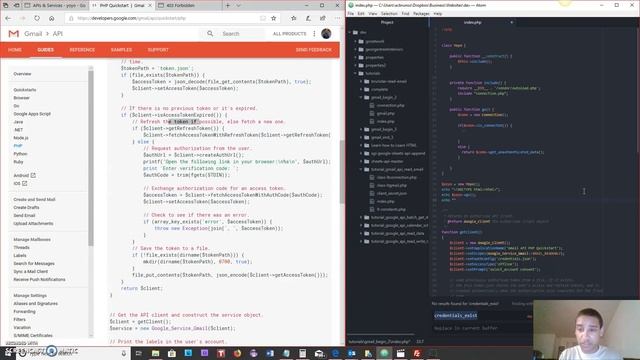Open the browser more options ellipsis

pos(337,18)
